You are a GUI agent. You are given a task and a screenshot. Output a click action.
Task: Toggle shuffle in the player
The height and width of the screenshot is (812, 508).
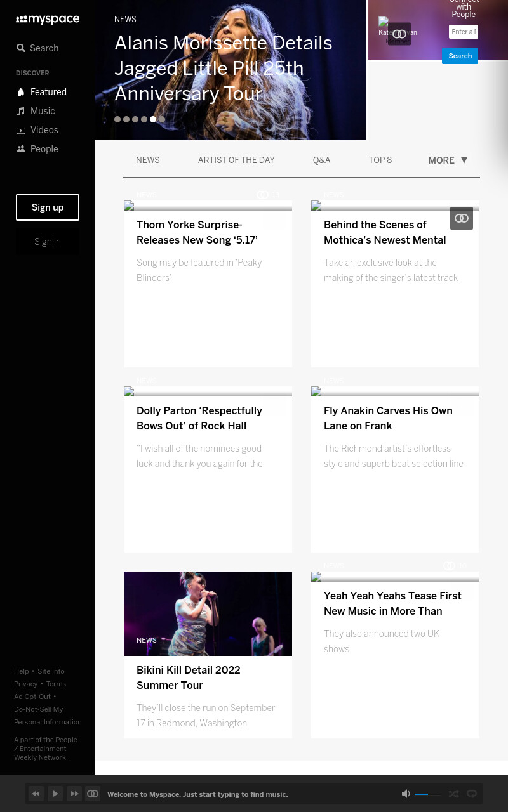(453, 794)
